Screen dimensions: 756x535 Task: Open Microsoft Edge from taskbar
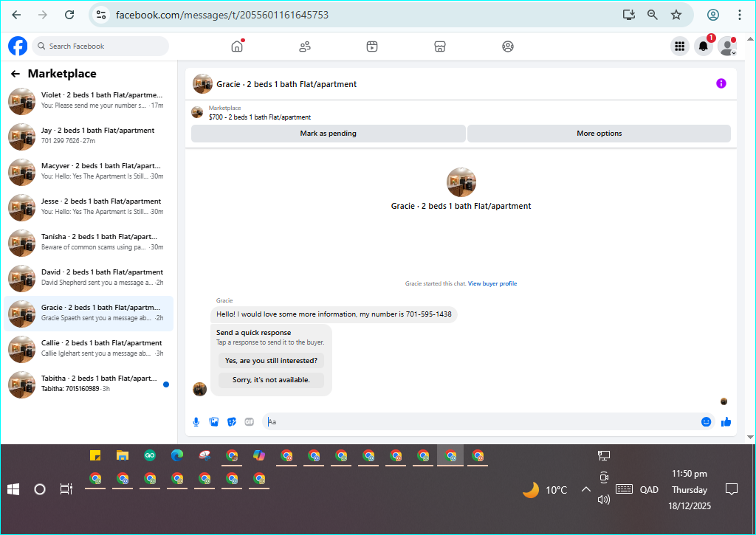[177, 455]
